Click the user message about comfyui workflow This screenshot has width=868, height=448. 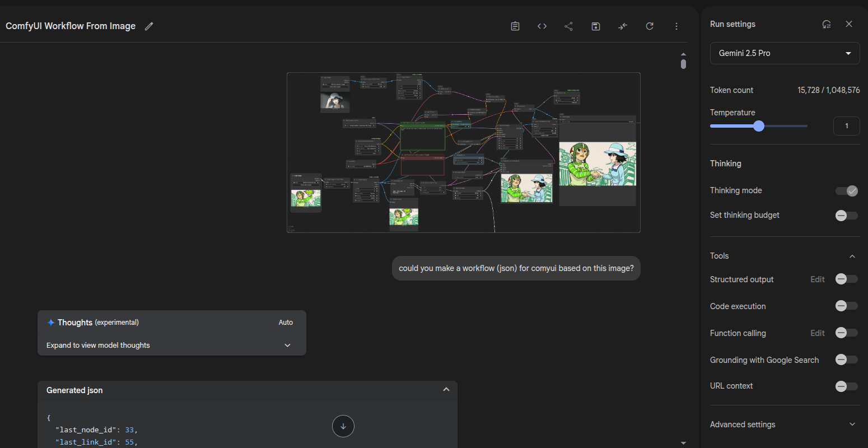[516, 268]
